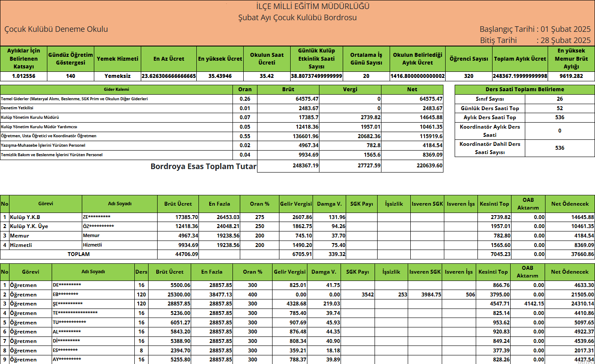The width and height of the screenshot is (595, 364).
Task: Click the Kulüp Yönetim Kurulu Müdürü row label
Action: 30,117
